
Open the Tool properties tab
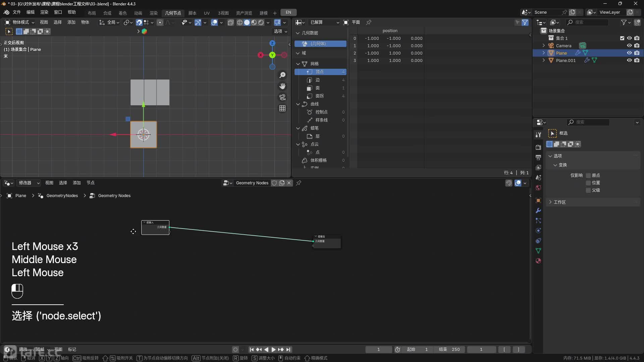coord(538,134)
